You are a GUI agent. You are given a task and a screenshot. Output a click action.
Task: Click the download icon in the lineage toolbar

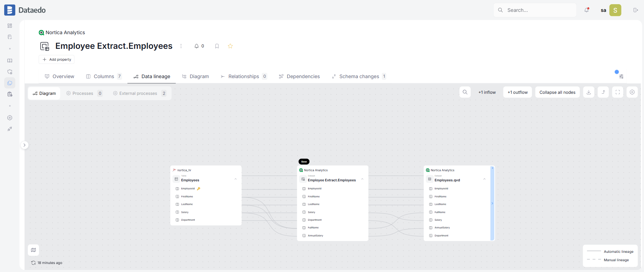click(x=589, y=92)
